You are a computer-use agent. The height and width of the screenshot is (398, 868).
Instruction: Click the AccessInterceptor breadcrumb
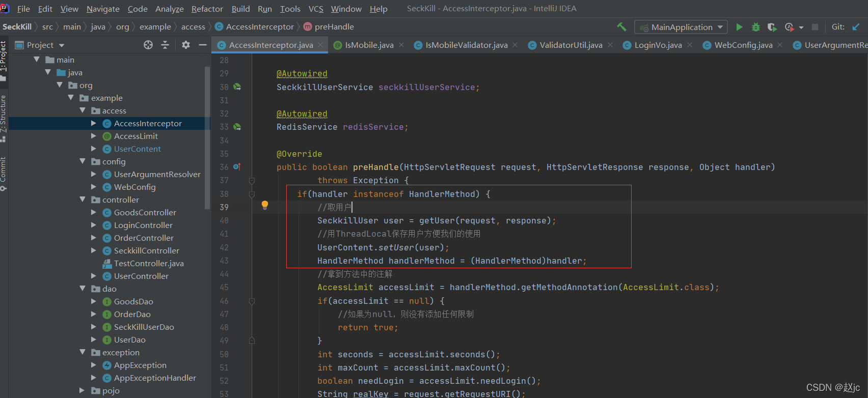(x=254, y=26)
